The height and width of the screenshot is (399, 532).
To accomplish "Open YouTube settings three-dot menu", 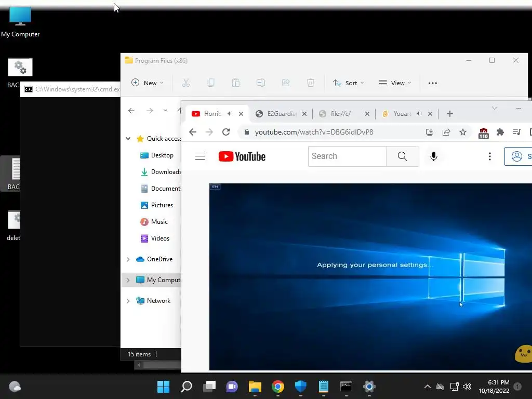I will (x=489, y=156).
